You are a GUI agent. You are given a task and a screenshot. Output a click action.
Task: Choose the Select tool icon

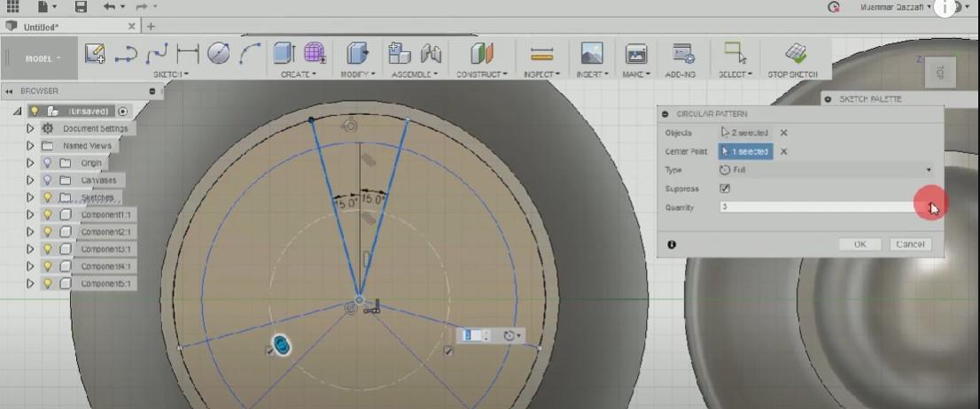[x=735, y=53]
